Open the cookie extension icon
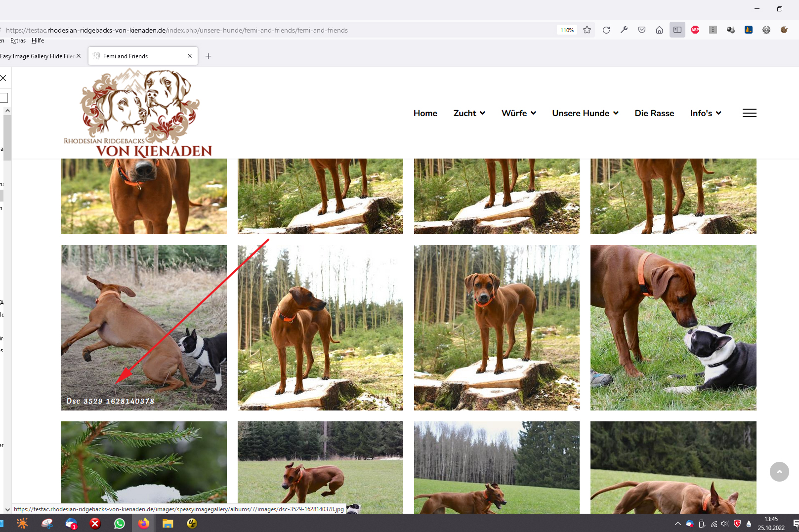Viewport: 799px width, 532px height. tap(784, 30)
